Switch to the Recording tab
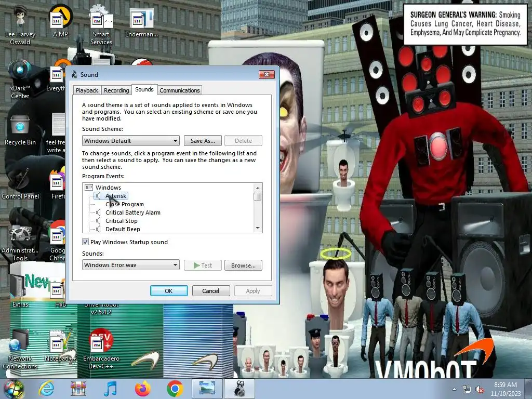The width and height of the screenshot is (532, 399). click(x=116, y=90)
